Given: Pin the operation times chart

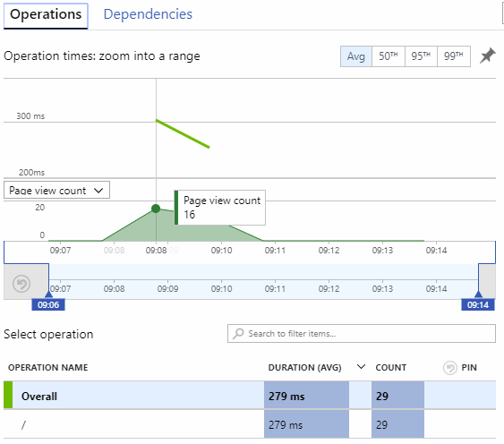Looking at the screenshot, I should (488, 55).
